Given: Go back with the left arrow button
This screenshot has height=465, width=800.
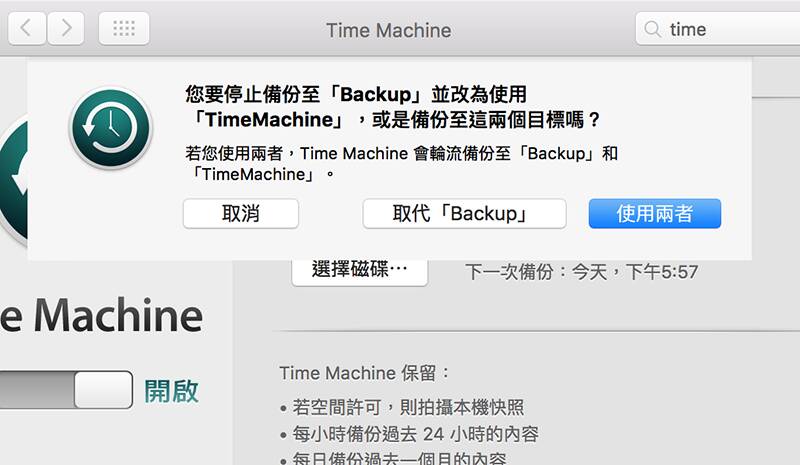Looking at the screenshot, I should click(27, 29).
